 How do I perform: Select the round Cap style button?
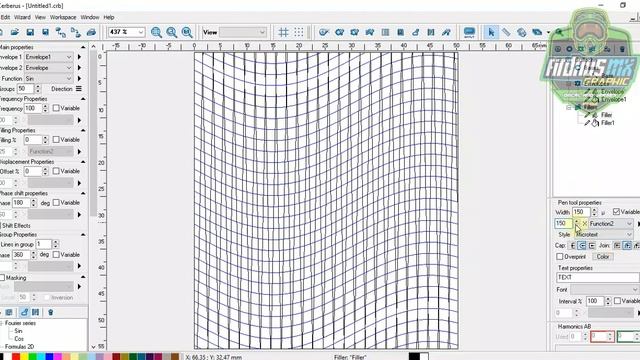pyautogui.click(x=582, y=246)
